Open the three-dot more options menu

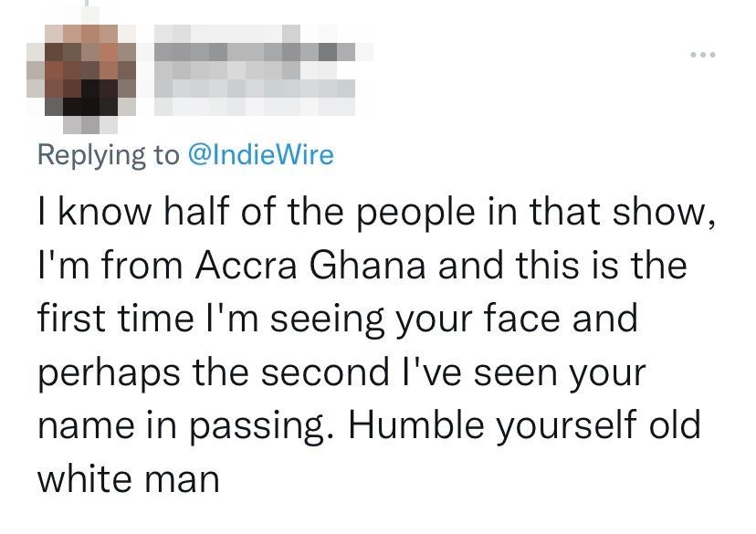click(x=702, y=55)
